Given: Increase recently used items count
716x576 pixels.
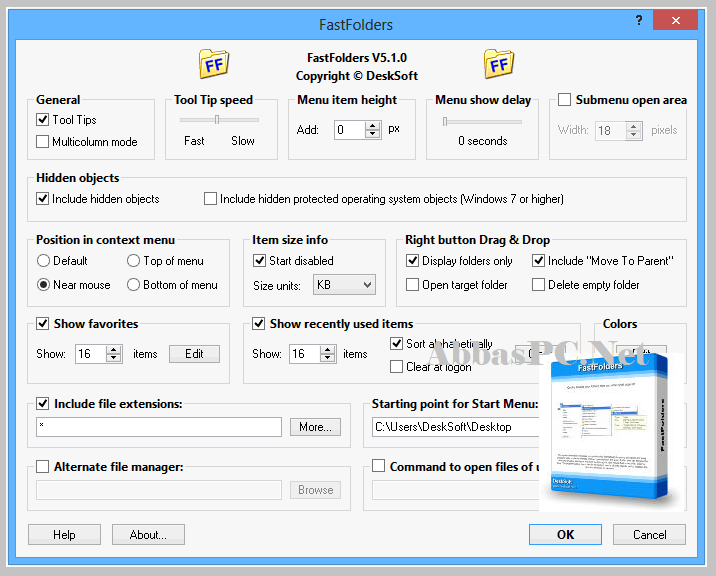Looking at the screenshot, I should point(328,350).
